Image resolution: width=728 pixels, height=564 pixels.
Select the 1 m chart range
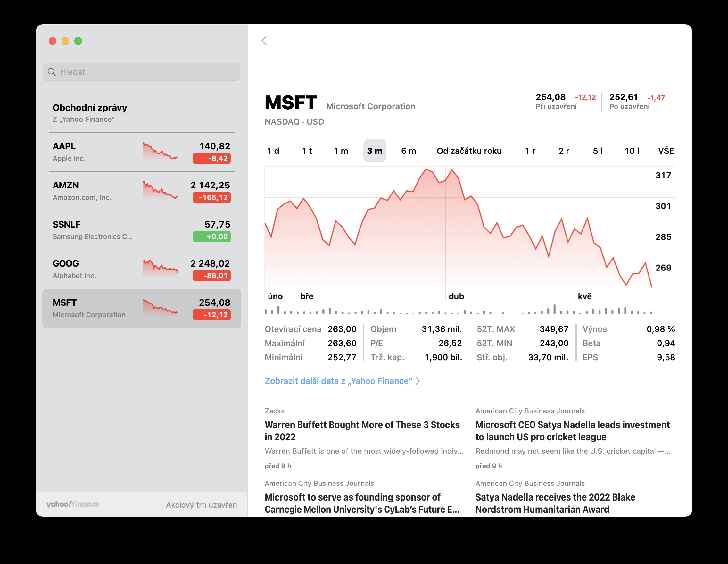click(x=341, y=151)
